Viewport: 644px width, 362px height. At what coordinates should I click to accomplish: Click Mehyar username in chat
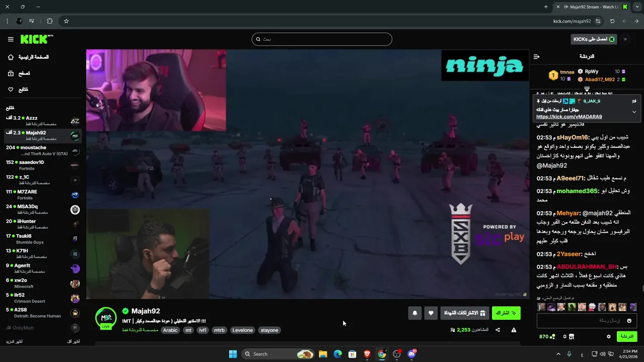(x=568, y=213)
